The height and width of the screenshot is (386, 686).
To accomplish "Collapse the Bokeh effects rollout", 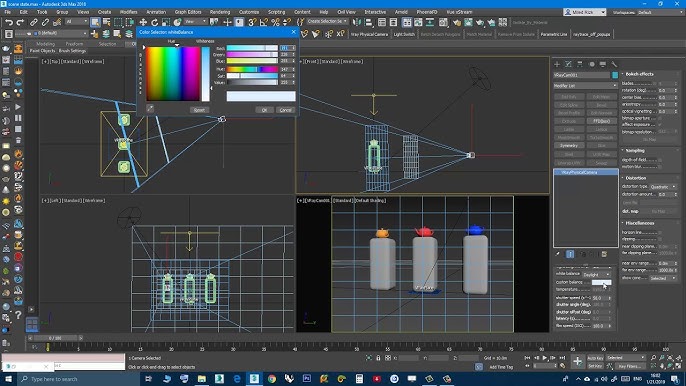I will point(639,74).
